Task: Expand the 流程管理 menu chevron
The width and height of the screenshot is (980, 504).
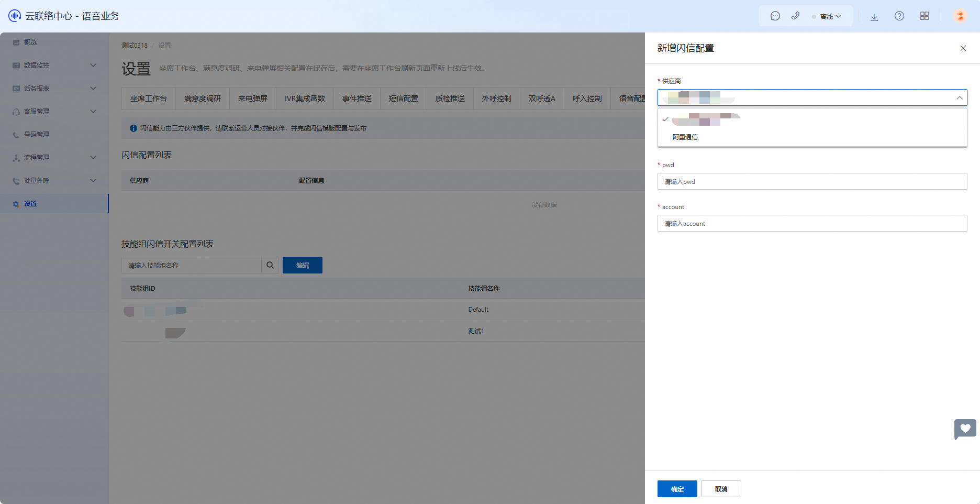Action: pos(93,157)
